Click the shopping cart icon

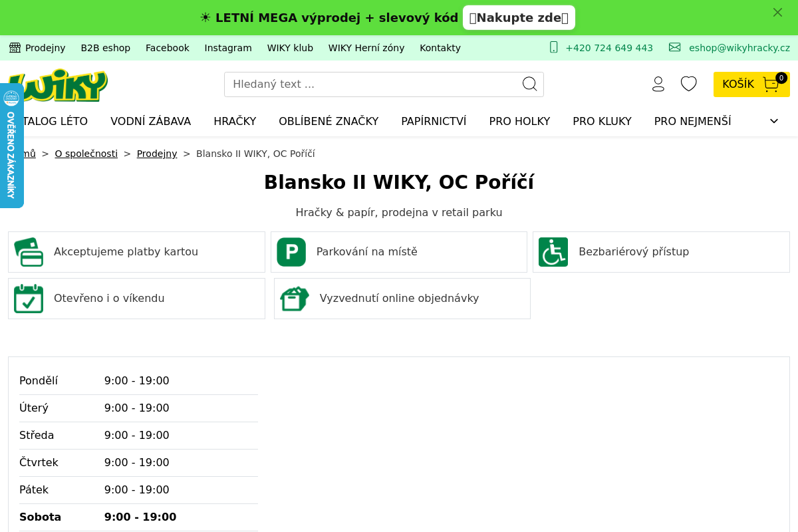(x=771, y=84)
